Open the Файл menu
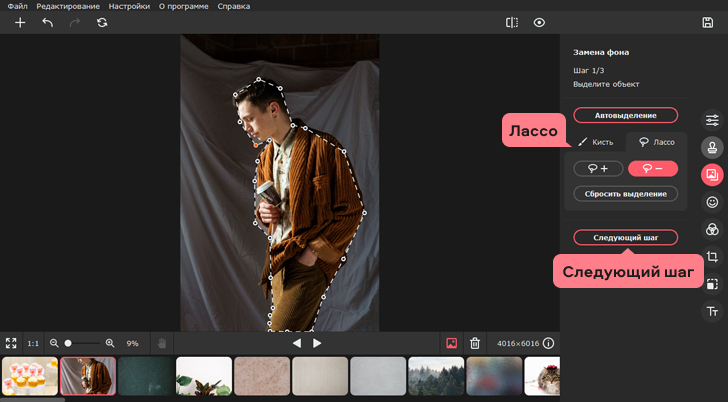This screenshot has width=728, height=402. [17, 6]
